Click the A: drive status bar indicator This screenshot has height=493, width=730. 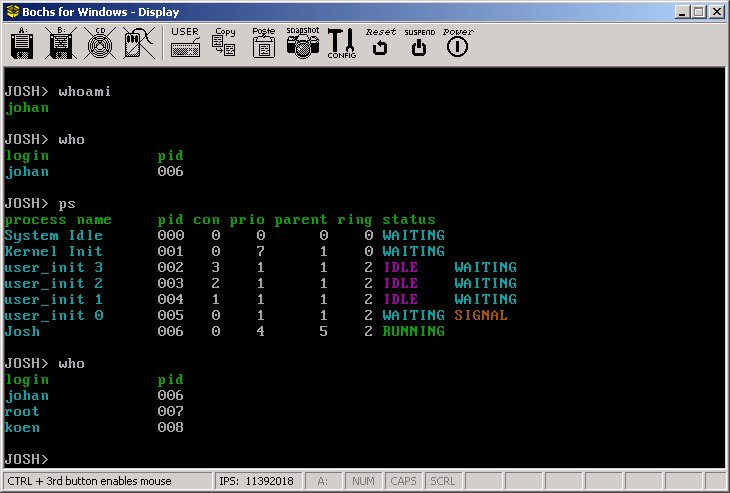[323, 481]
